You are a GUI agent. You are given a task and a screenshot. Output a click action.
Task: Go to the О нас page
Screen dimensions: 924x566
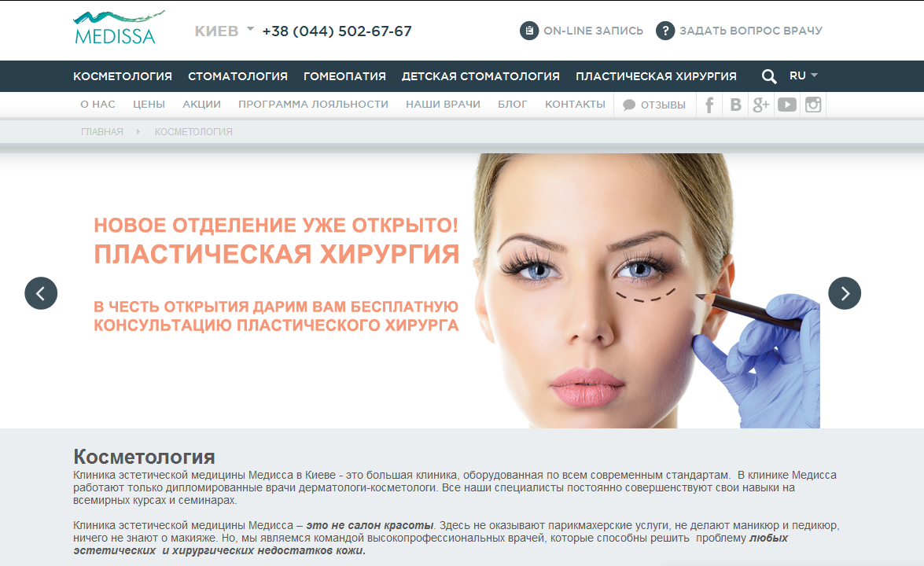pyautogui.click(x=98, y=105)
